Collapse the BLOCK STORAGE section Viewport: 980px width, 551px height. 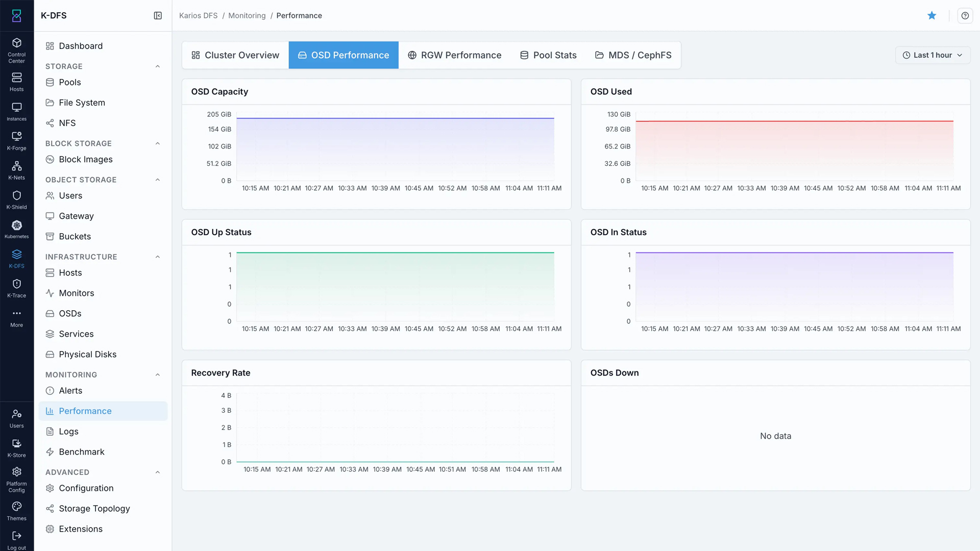tap(158, 143)
